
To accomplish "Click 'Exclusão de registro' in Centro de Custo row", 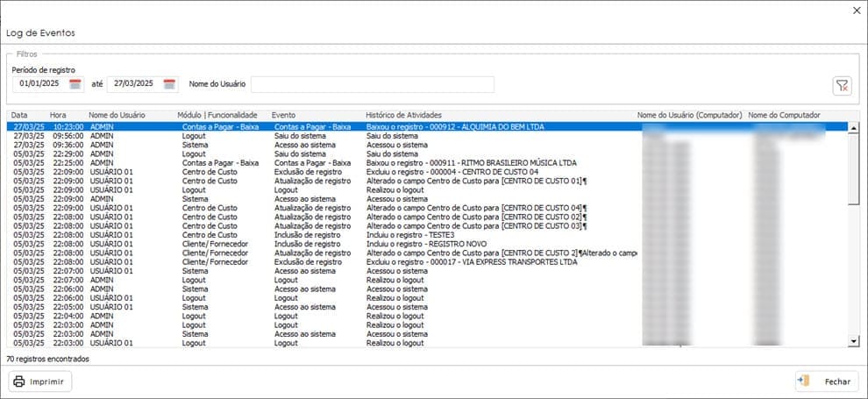I will pyautogui.click(x=308, y=172).
